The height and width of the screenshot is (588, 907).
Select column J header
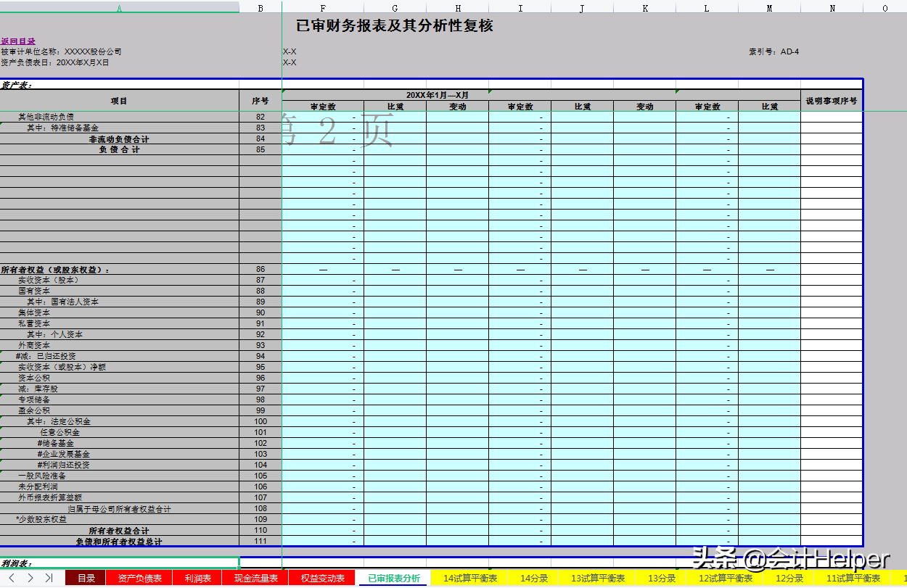click(582, 7)
